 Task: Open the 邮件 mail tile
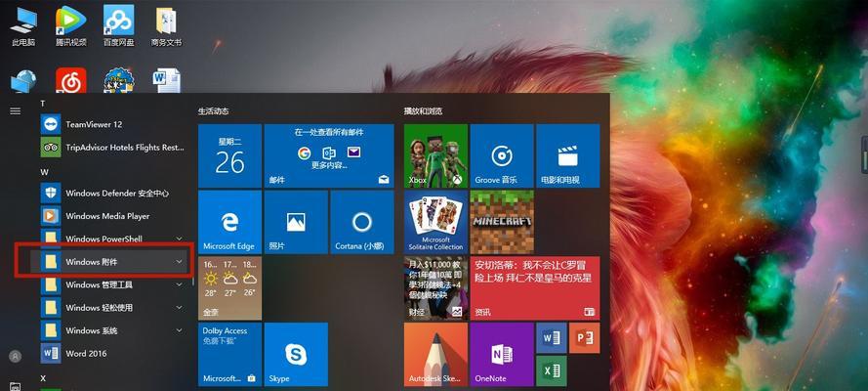(329, 155)
